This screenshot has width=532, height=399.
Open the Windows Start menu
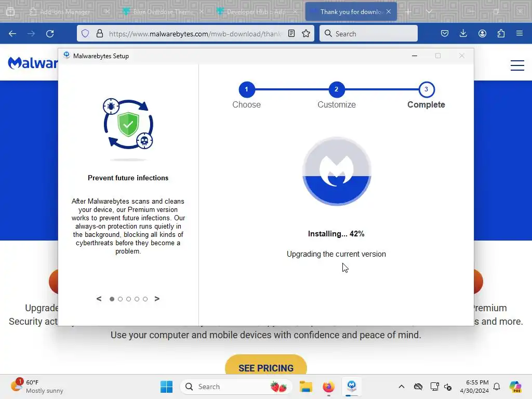point(167,387)
